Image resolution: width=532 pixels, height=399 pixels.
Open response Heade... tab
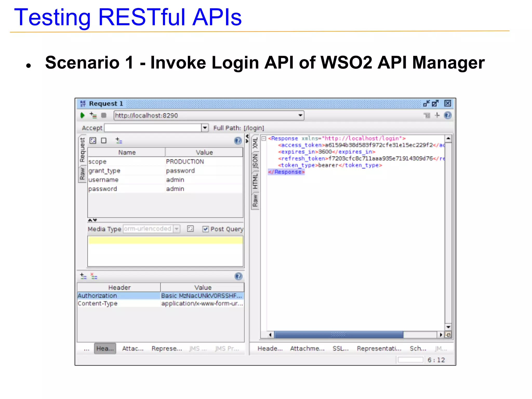270,348
